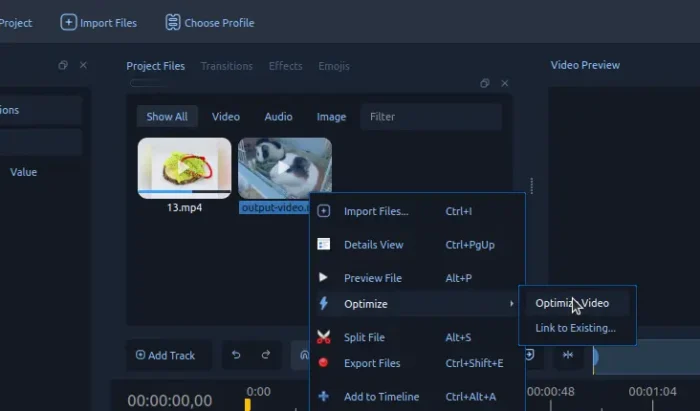Float the left properties dock panel
The width and height of the screenshot is (700, 411).
pyautogui.click(x=63, y=65)
